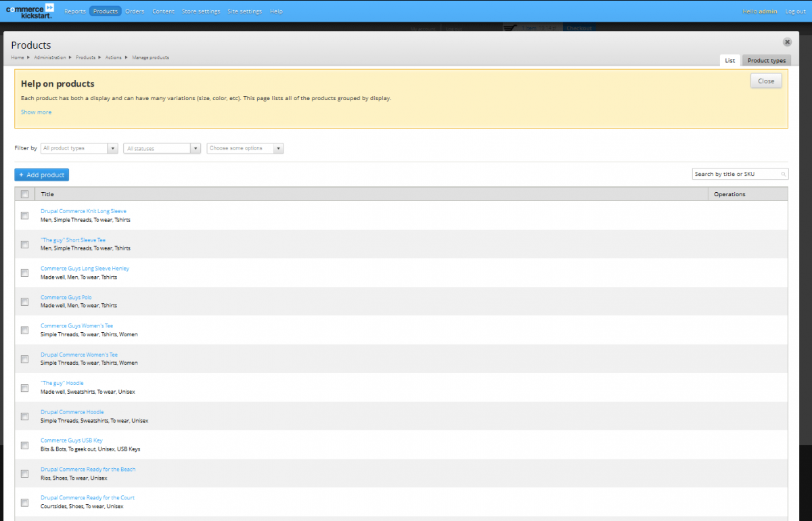Open Commerce Guys Long Sleeve Henley product
Screen dimensions: 812x521
[85, 269]
